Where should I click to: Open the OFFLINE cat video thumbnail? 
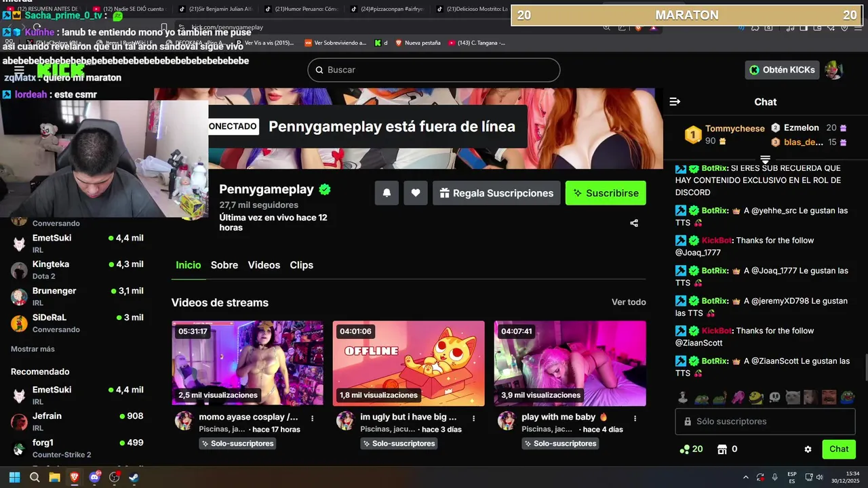[409, 363]
